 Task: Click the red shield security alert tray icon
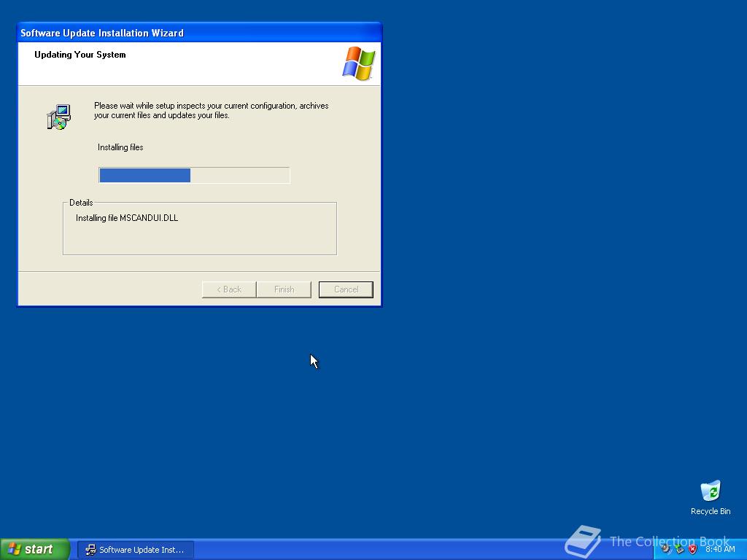point(693,550)
